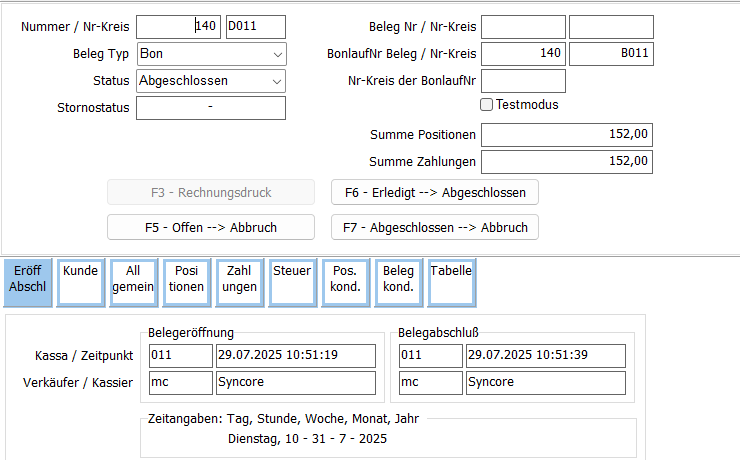Select the Eröff Abschl tab
Screen dimensions: 740x460
[x=28, y=280]
